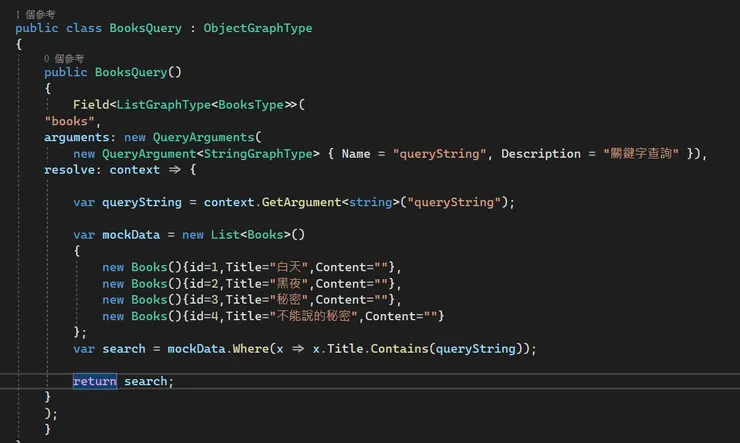This screenshot has height=443, width=740.
Task: Click mockData in its var declaration
Action: (x=131, y=235)
